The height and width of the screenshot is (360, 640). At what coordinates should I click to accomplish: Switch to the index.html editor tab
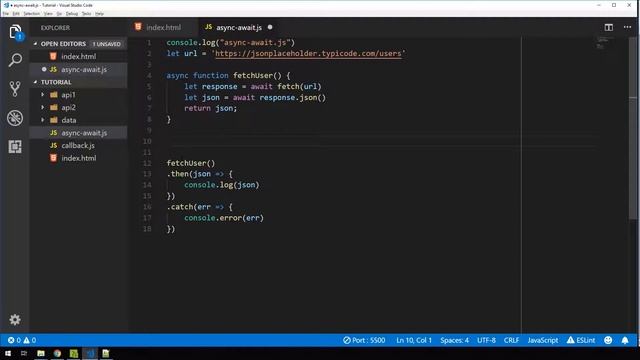(163, 27)
